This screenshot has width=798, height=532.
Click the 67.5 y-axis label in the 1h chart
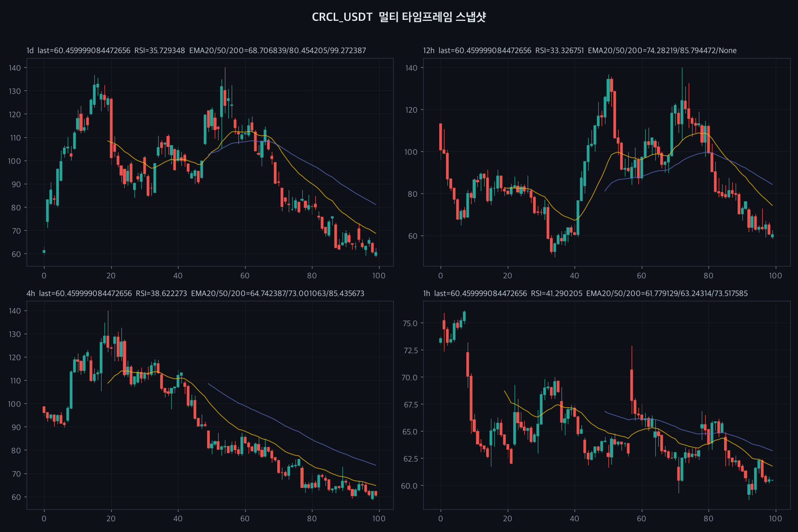(410, 404)
